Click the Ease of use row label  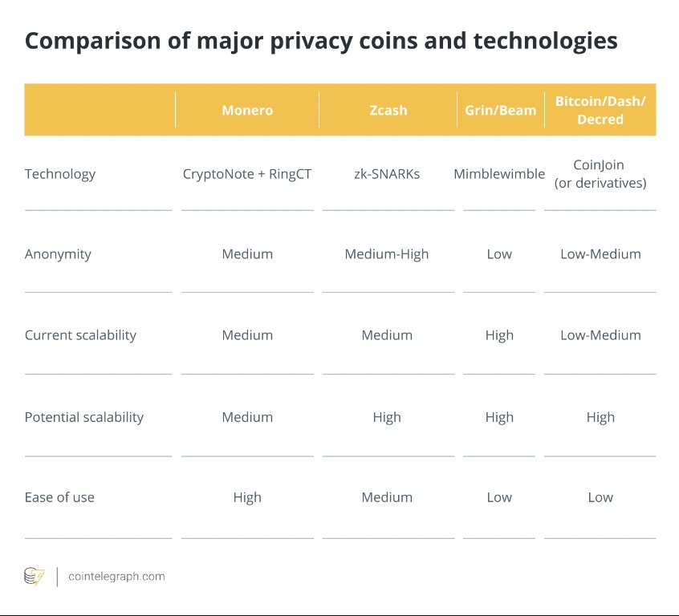(x=59, y=497)
